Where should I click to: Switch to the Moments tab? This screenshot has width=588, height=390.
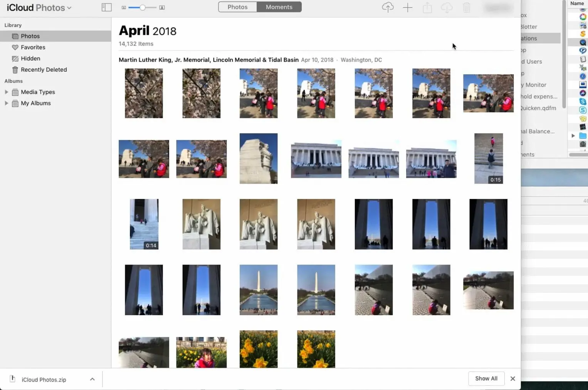[279, 7]
